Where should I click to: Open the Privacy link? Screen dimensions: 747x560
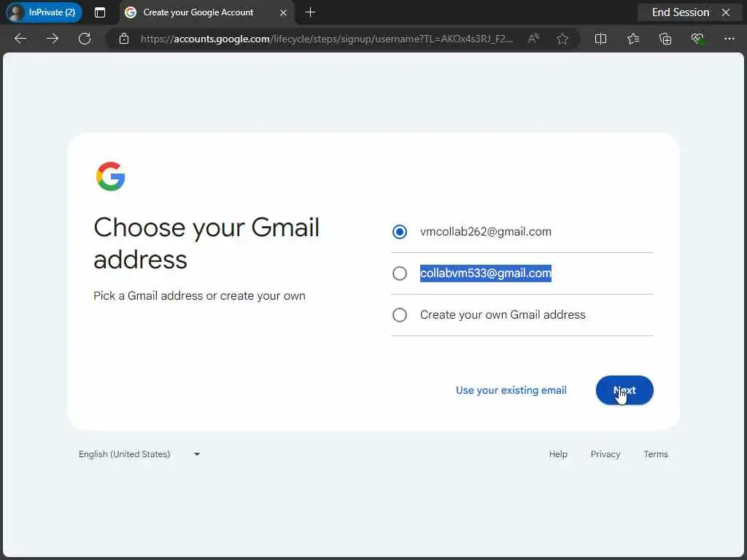(x=605, y=454)
